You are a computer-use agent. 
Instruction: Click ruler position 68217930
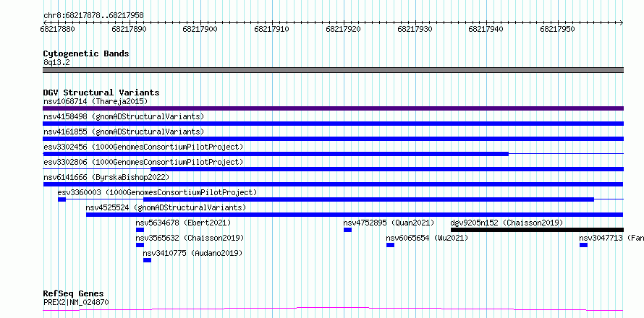tap(415, 29)
